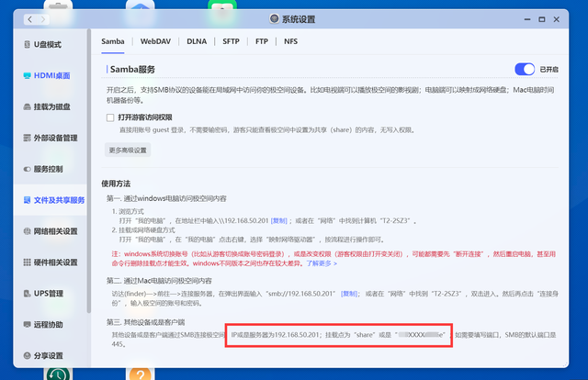The height and width of the screenshot is (380, 588).
Task: Switch to the SFTP tab
Action: tap(231, 41)
